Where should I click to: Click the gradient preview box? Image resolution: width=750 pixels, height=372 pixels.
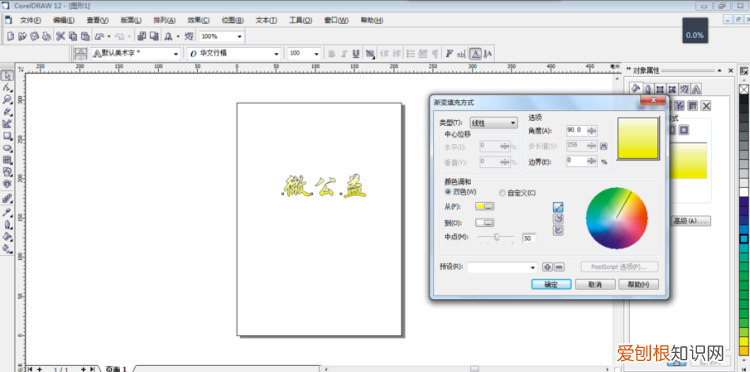tap(638, 138)
